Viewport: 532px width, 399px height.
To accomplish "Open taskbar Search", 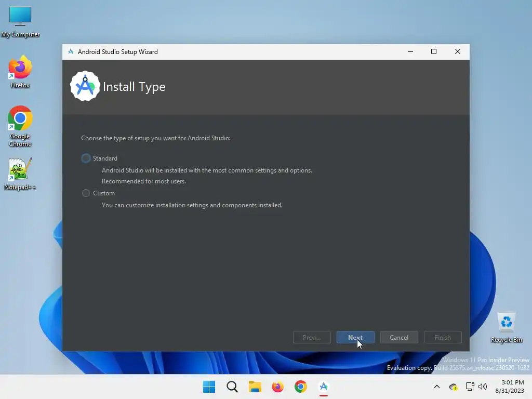I will [232, 387].
